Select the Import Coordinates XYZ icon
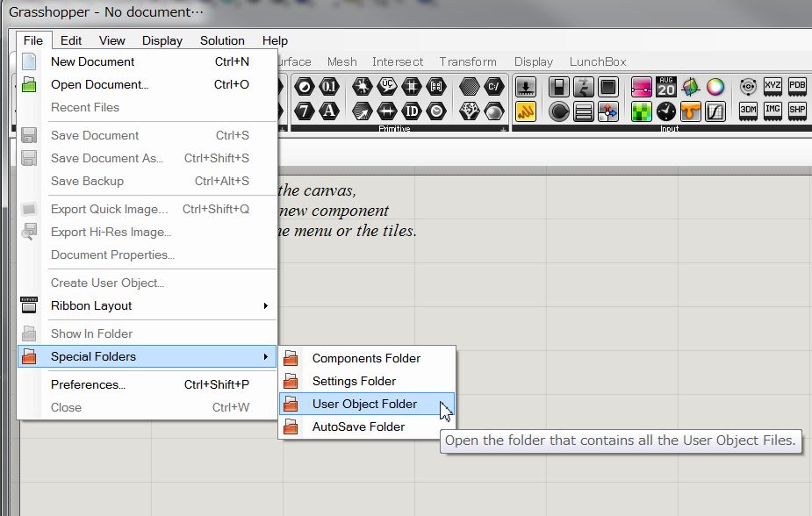This screenshot has height=516, width=812. point(772,87)
